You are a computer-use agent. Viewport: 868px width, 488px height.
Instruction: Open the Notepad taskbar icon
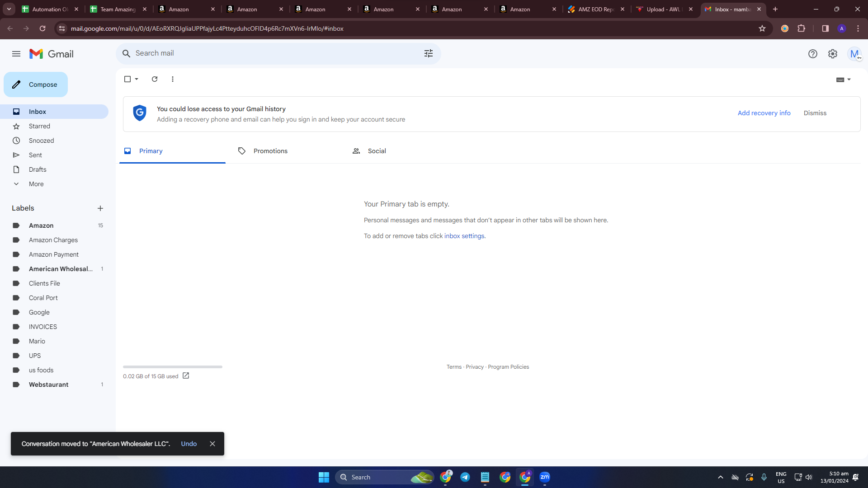coord(485,477)
